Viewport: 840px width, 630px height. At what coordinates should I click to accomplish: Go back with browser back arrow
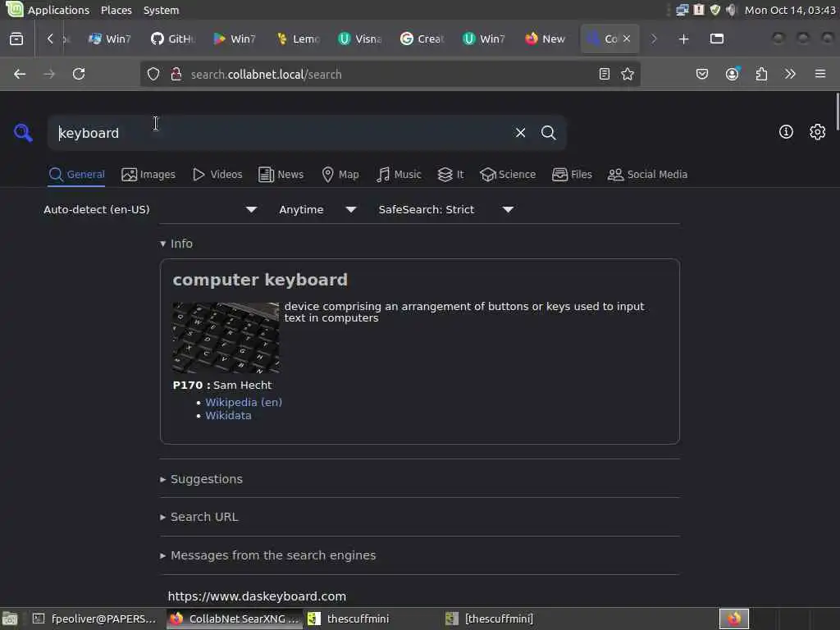pyautogui.click(x=20, y=74)
